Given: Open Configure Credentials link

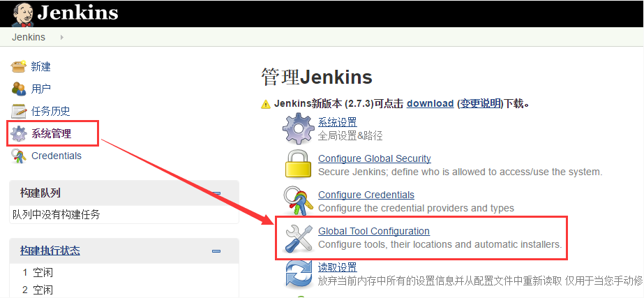Looking at the screenshot, I should (366, 195).
